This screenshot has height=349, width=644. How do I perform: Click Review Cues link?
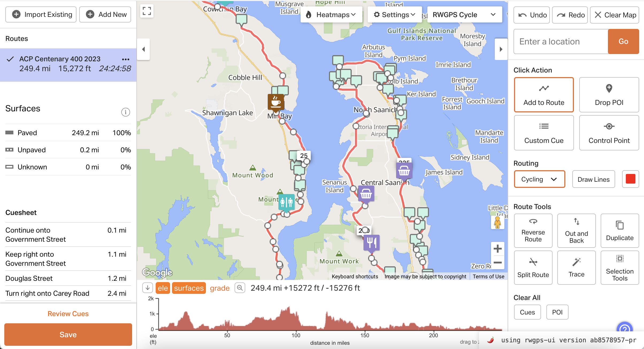coord(68,314)
